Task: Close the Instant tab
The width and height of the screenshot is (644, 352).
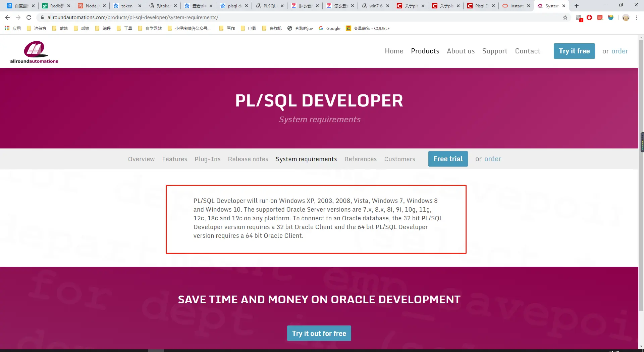Action: (529, 6)
